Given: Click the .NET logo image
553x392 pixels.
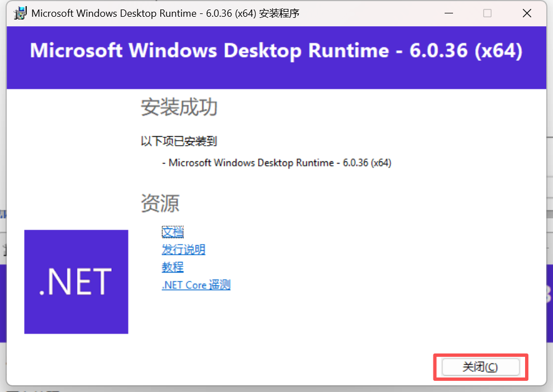Looking at the screenshot, I should coord(76,281).
